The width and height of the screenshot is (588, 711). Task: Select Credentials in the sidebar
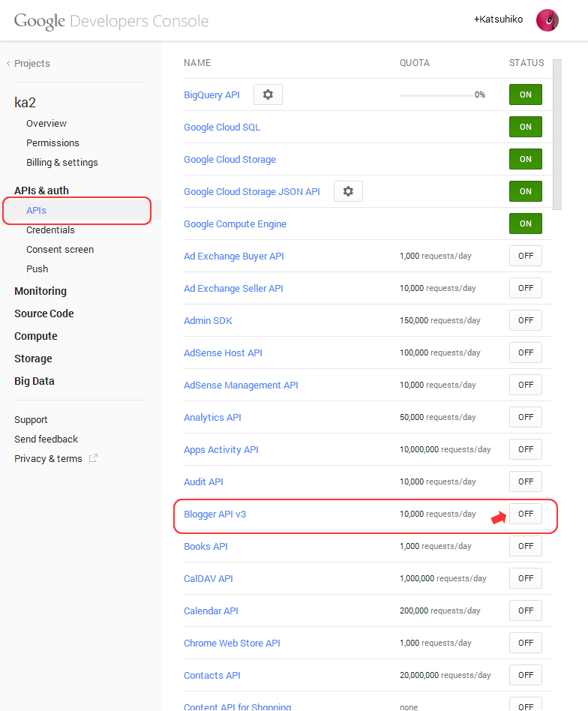coord(50,230)
